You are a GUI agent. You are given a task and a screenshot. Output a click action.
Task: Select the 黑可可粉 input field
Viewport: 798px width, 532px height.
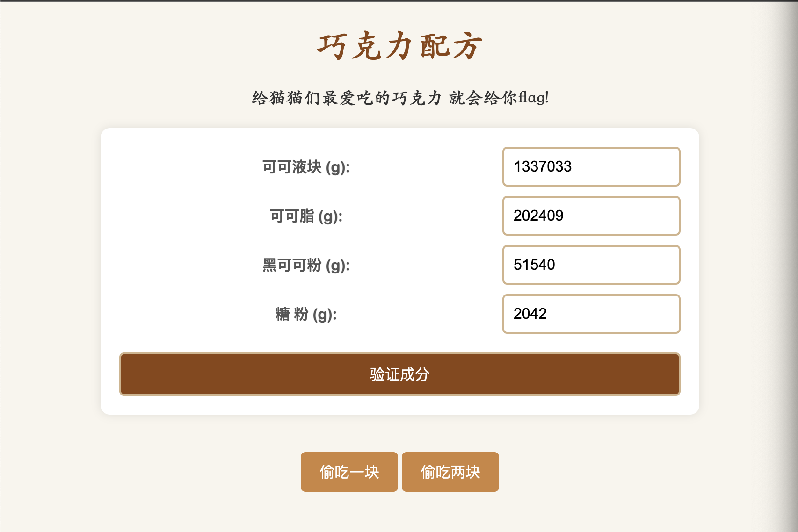coord(591,265)
